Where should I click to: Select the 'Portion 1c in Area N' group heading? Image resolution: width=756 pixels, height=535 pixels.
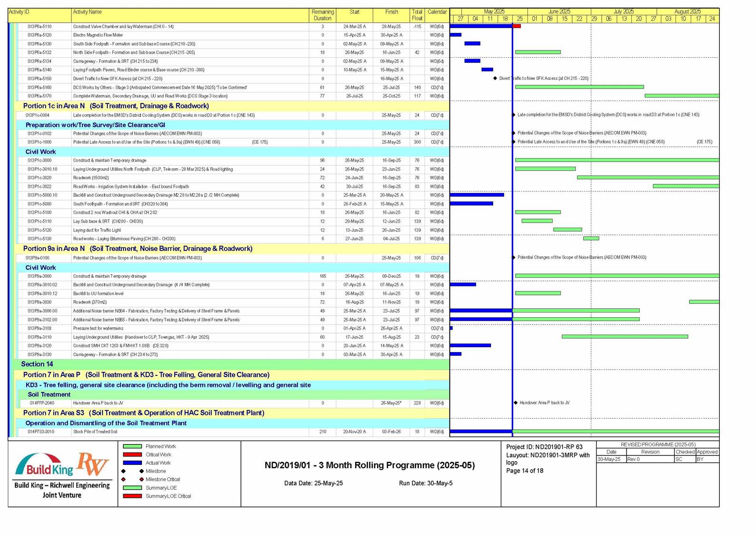coord(116,106)
